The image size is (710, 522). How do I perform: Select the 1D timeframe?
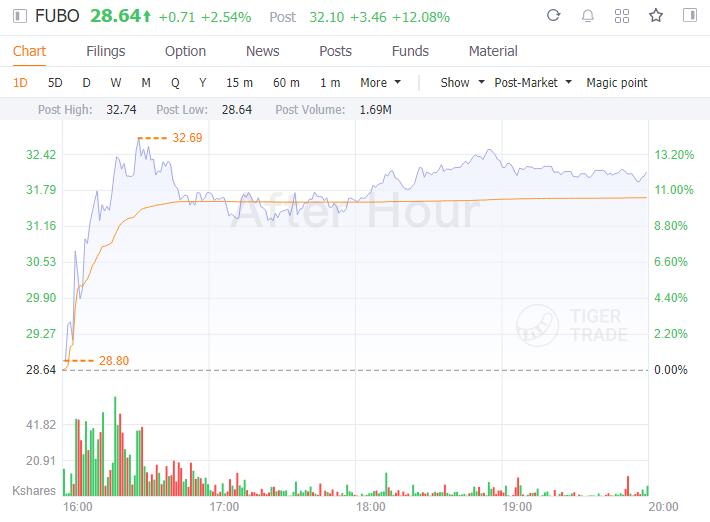pos(20,83)
